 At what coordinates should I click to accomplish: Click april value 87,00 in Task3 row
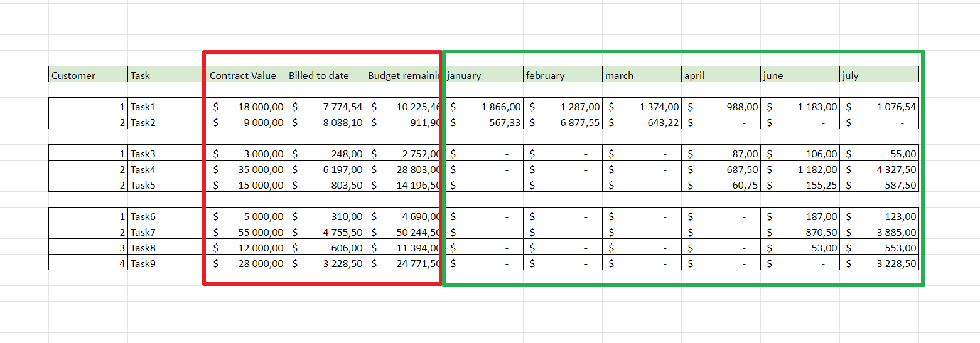tap(721, 153)
